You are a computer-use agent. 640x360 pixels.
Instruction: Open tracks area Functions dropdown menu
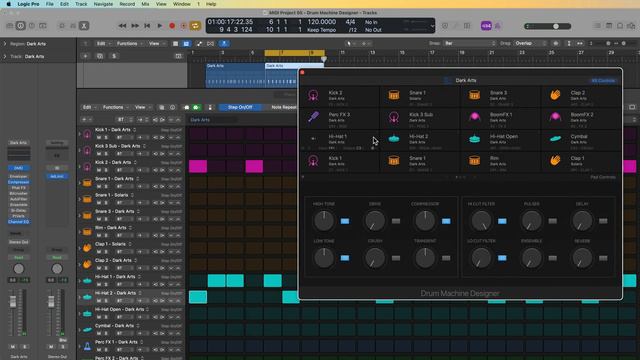tap(129, 43)
